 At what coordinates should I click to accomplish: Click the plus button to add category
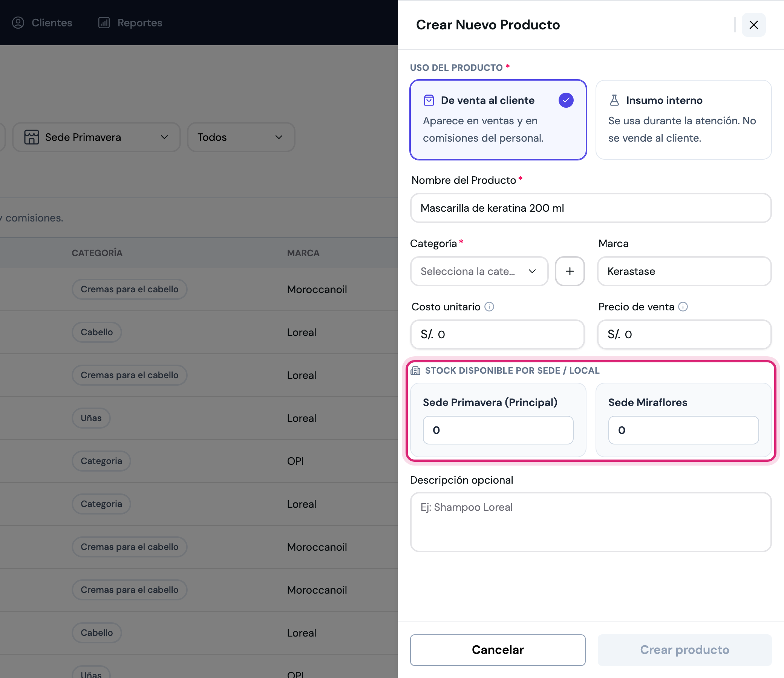pyautogui.click(x=570, y=271)
